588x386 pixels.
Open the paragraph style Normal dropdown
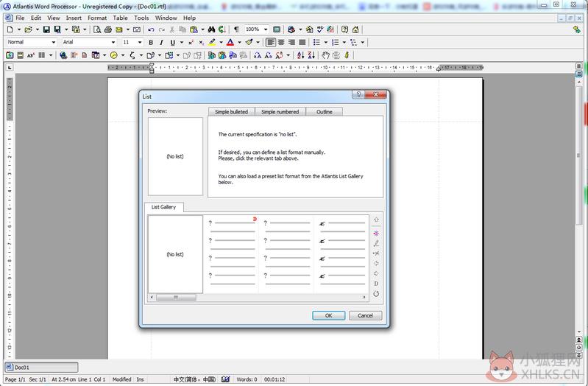53,43
